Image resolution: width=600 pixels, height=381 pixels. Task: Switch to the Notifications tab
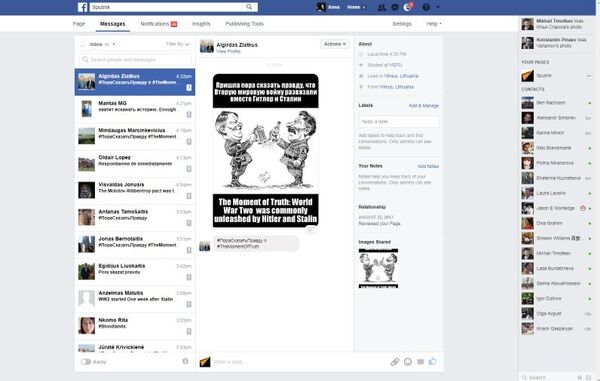pyautogui.click(x=158, y=24)
